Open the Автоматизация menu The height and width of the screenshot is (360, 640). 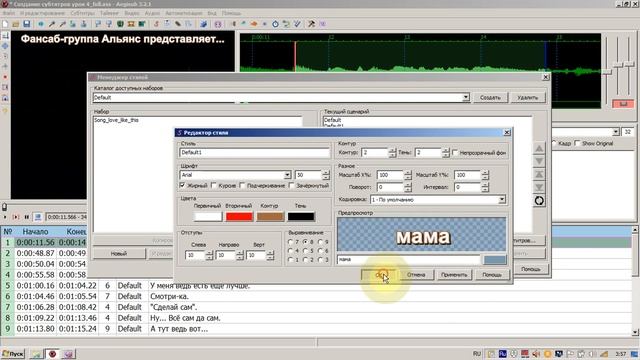(x=184, y=13)
